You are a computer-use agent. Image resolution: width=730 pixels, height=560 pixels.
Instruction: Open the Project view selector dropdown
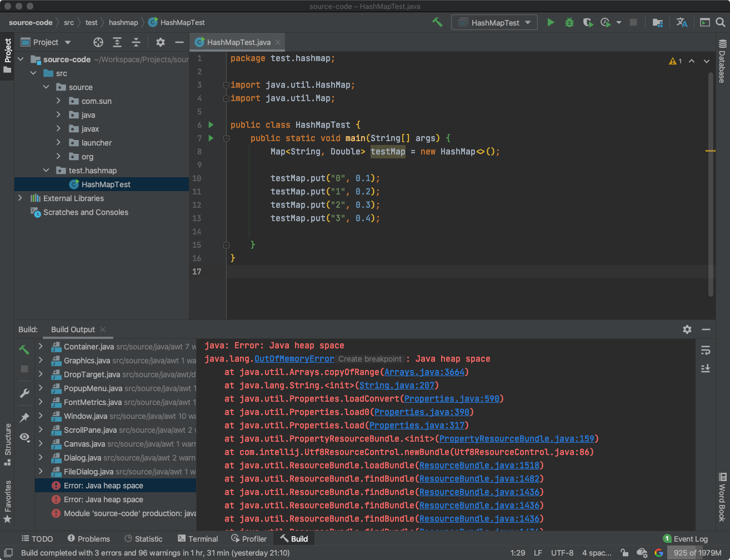46,42
